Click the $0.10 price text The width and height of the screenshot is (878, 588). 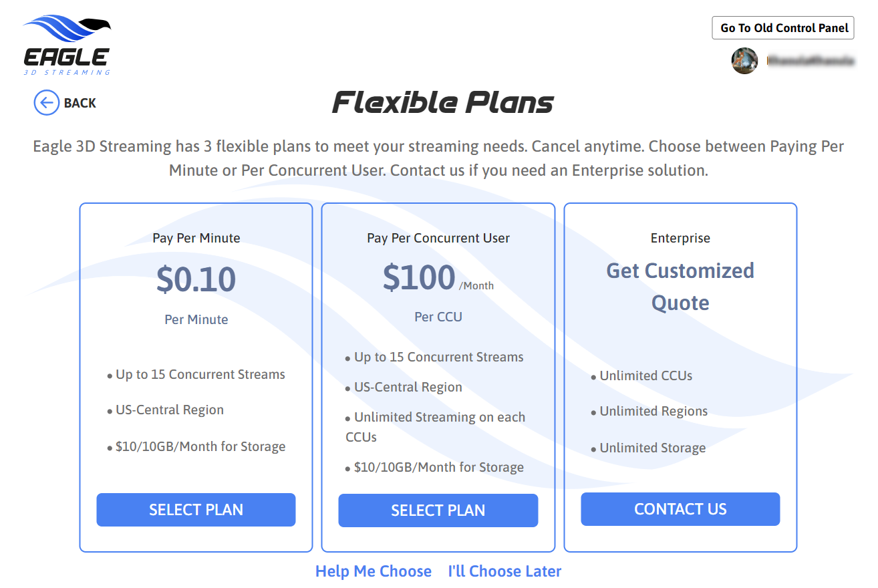(196, 279)
